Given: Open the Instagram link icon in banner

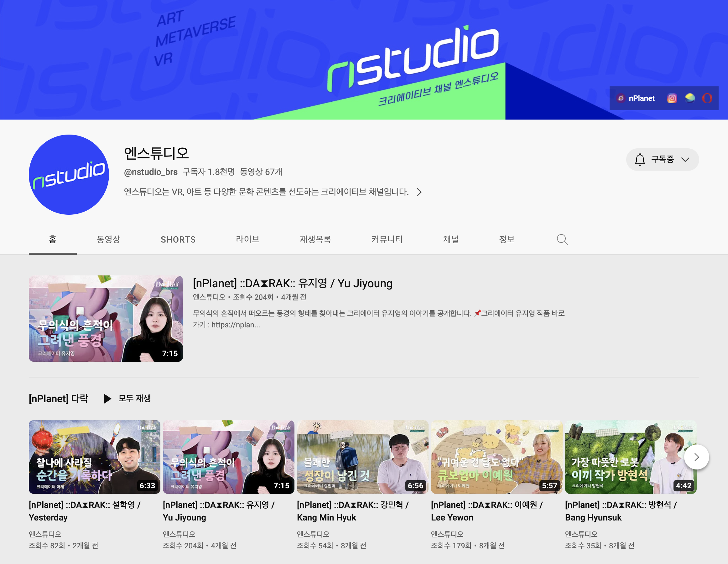Looking at the screenshot, I should pyautogui.click(x=672, y=98).
